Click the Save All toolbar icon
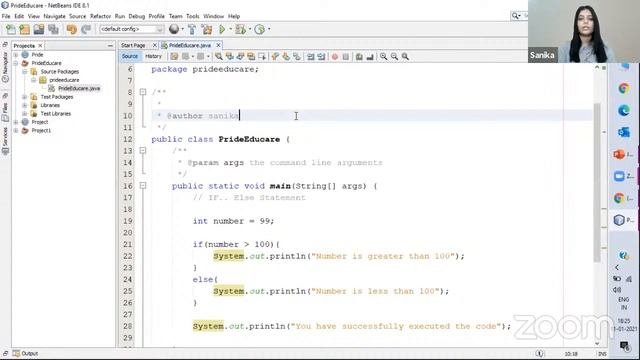The width and height of the screenshot is (640, 360). [53, 29]
